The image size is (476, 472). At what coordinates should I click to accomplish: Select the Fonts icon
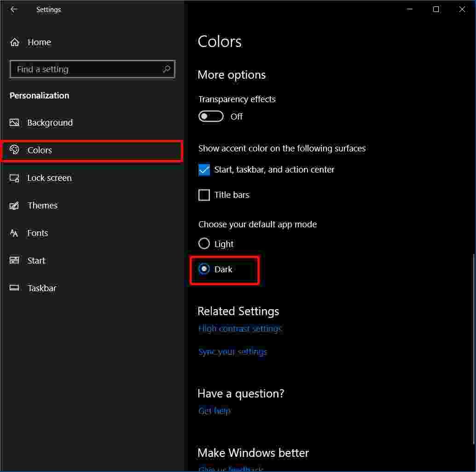click(14, 233)
